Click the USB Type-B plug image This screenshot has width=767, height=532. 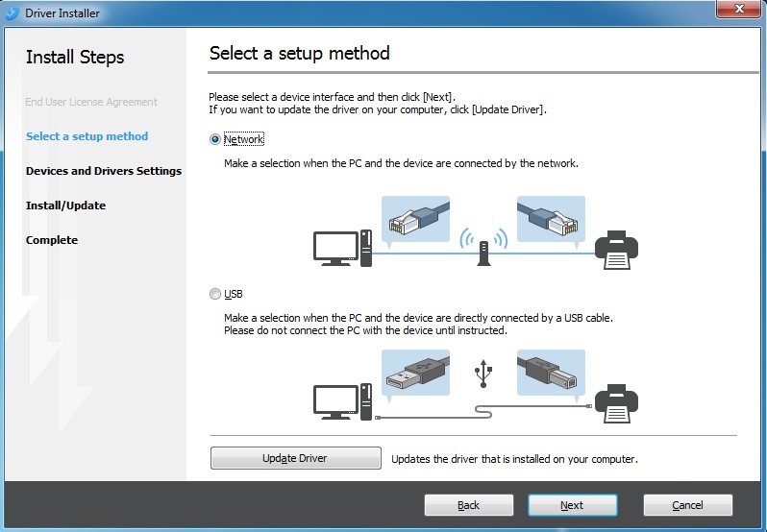551,373
